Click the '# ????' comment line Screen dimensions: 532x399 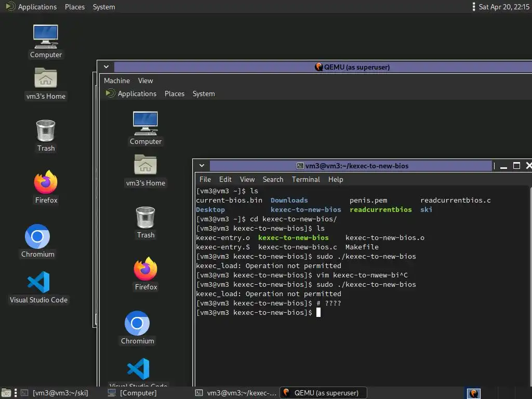coord(329,303)
